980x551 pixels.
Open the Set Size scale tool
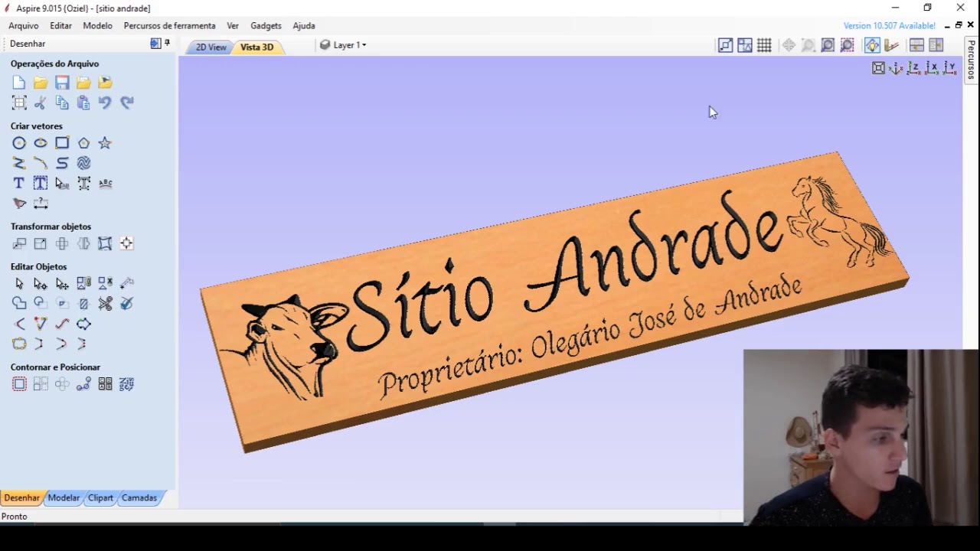(x=41, y=243)
